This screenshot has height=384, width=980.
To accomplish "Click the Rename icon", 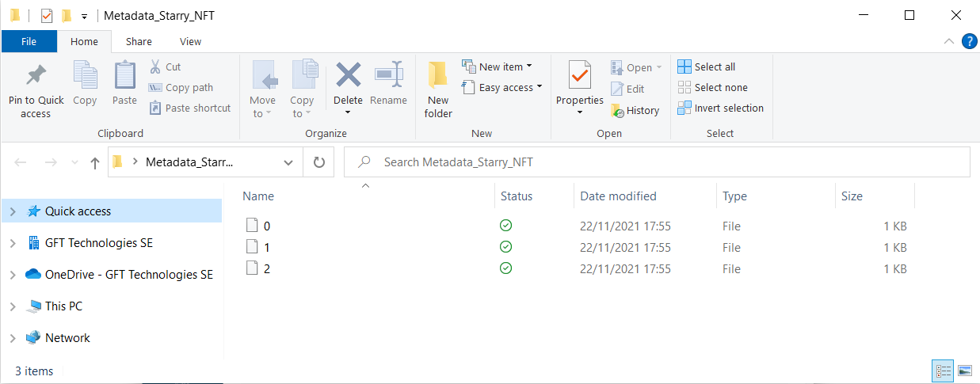I will pyautogui.click(x=388, y=76).
